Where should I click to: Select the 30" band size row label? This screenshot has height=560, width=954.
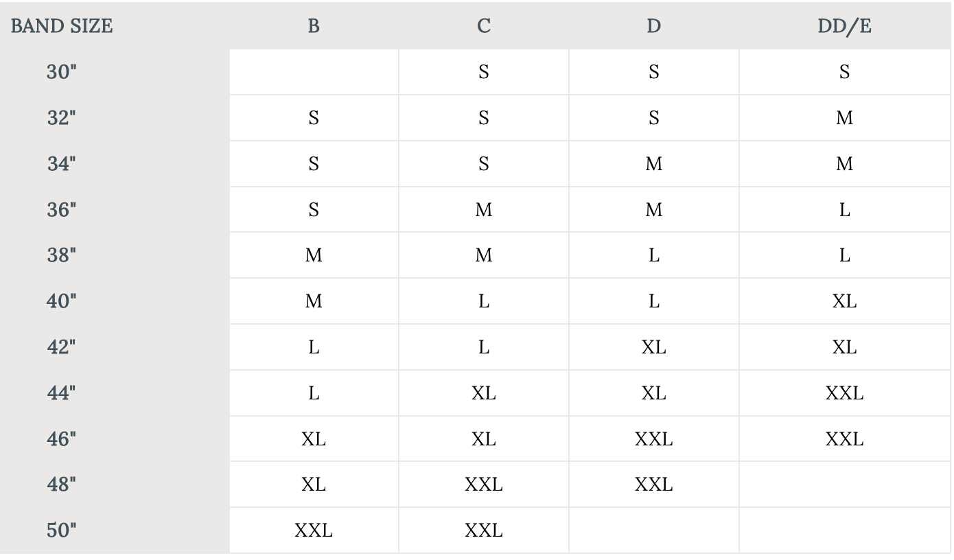pyautogui.click(x=62, y=72)
